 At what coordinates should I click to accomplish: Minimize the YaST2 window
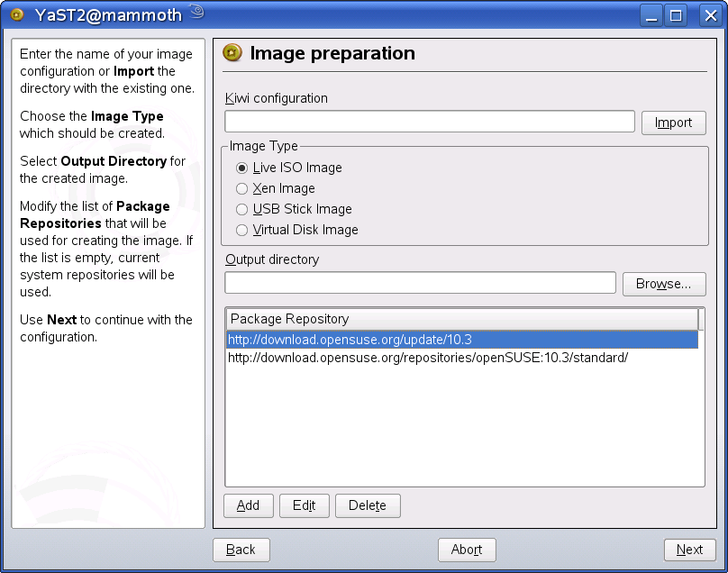click(x=655, y=14)
